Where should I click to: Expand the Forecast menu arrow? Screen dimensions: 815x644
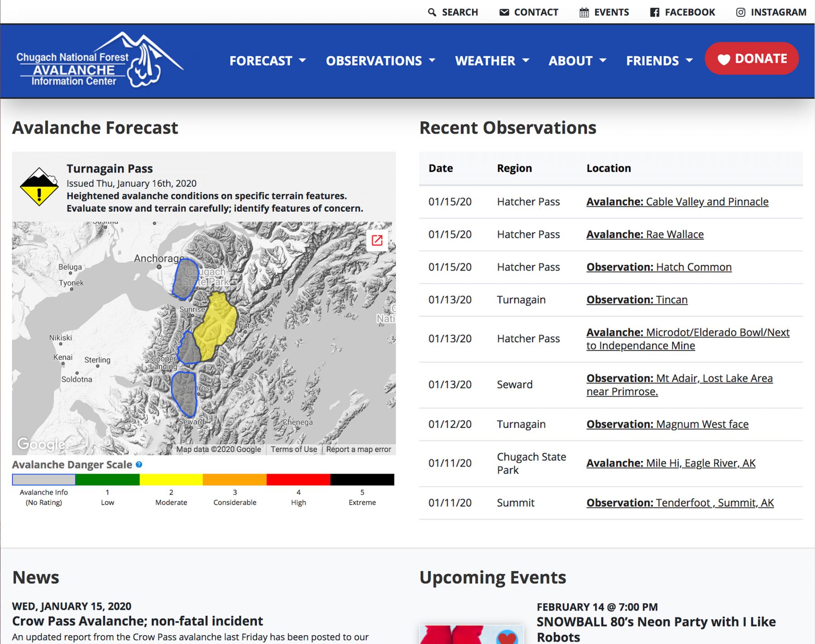click(x=302, y=60)
